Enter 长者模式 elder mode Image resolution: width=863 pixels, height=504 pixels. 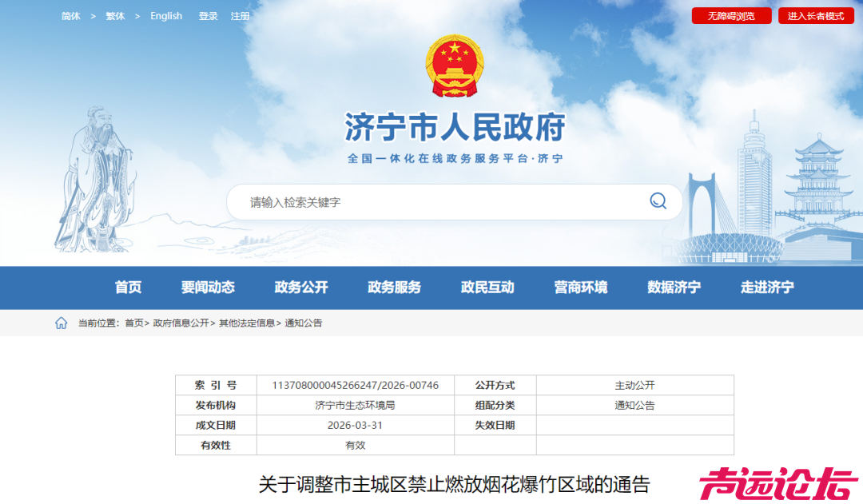pos(817,14)
